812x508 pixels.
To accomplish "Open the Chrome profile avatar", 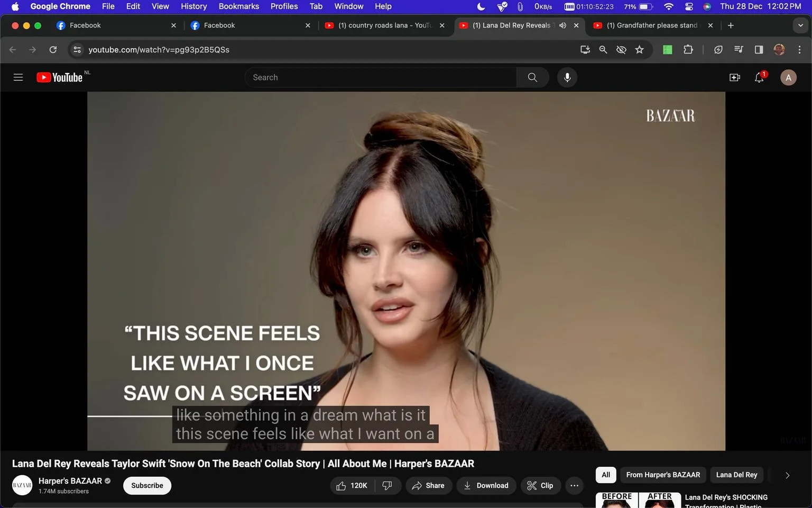I will [x=779, y=50].
